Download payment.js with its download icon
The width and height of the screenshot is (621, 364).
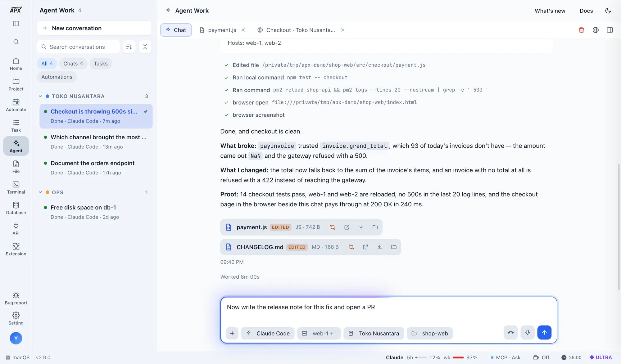point(361,227)
